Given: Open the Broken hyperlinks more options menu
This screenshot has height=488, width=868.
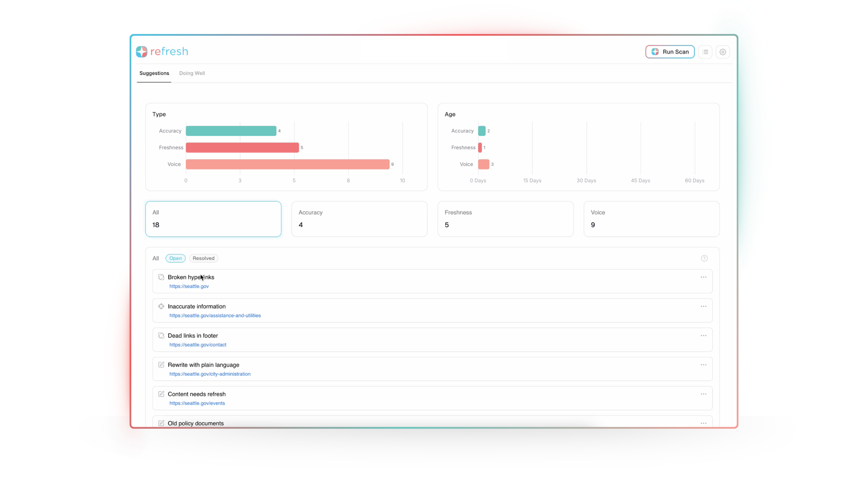Looking at the screenshot, I should pyautogui.click(x=703, y=277).
